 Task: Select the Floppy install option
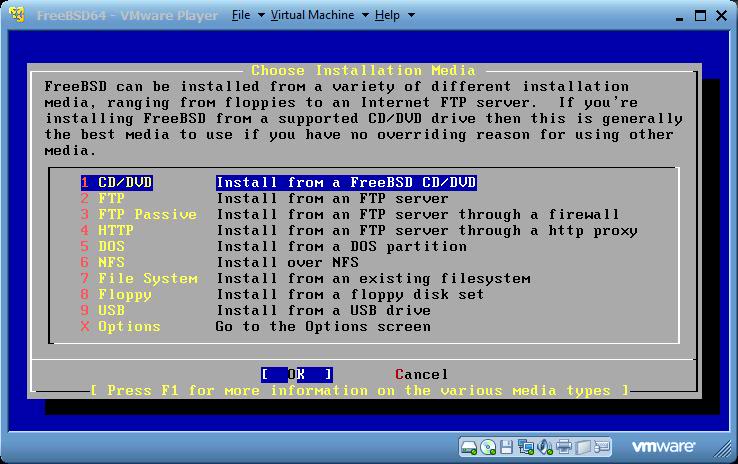click(116, 295)
